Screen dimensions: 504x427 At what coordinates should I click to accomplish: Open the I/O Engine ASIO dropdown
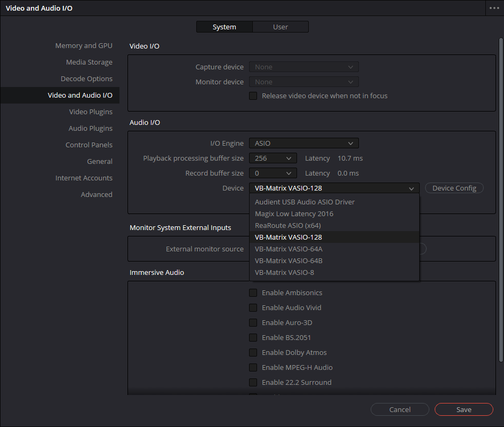click(304, 143)
